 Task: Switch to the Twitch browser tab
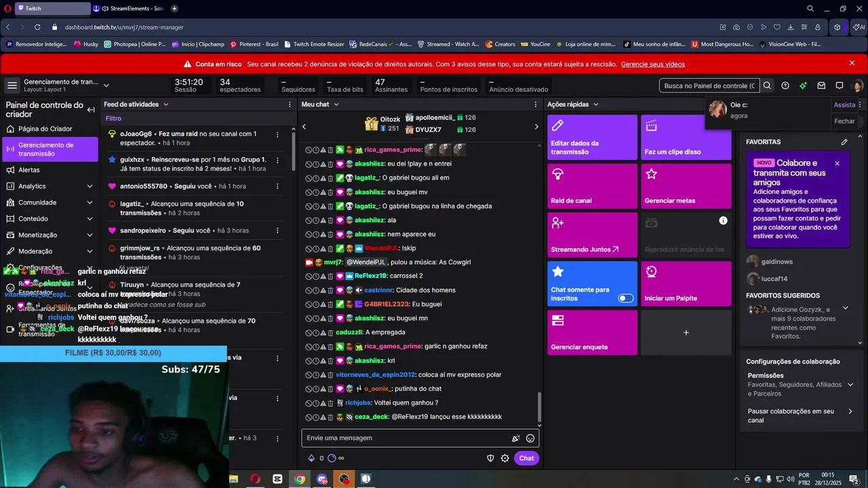(x=52, y=9)
